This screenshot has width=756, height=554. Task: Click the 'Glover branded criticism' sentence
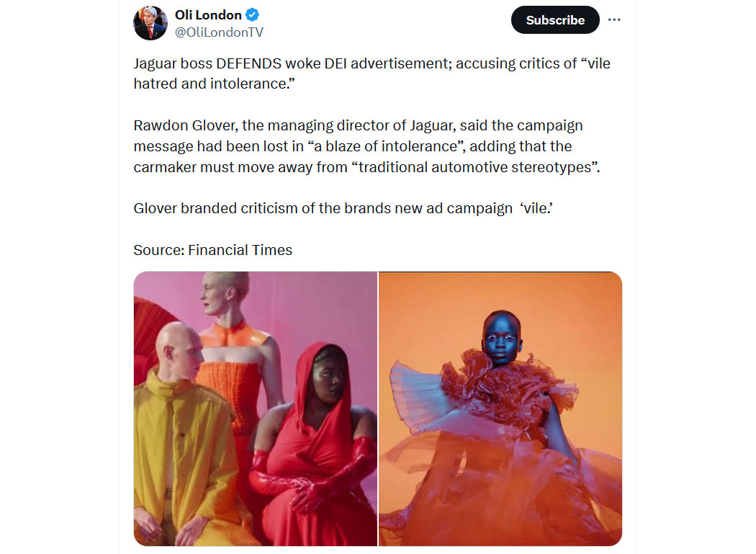(343, 208)
